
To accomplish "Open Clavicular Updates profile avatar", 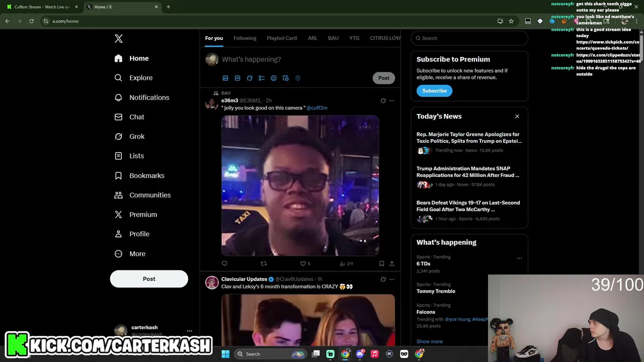I will click(x=212, y=283).
